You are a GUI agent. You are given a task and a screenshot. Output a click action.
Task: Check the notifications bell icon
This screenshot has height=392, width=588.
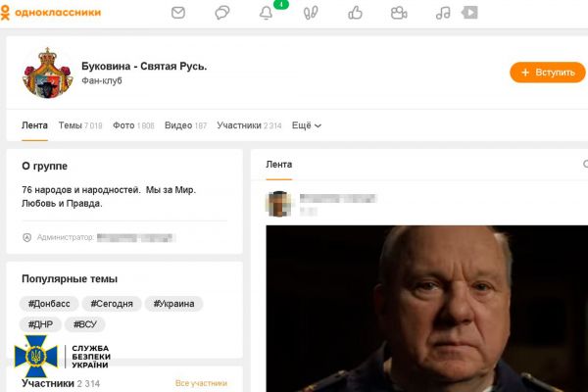[x=267, y=13]
